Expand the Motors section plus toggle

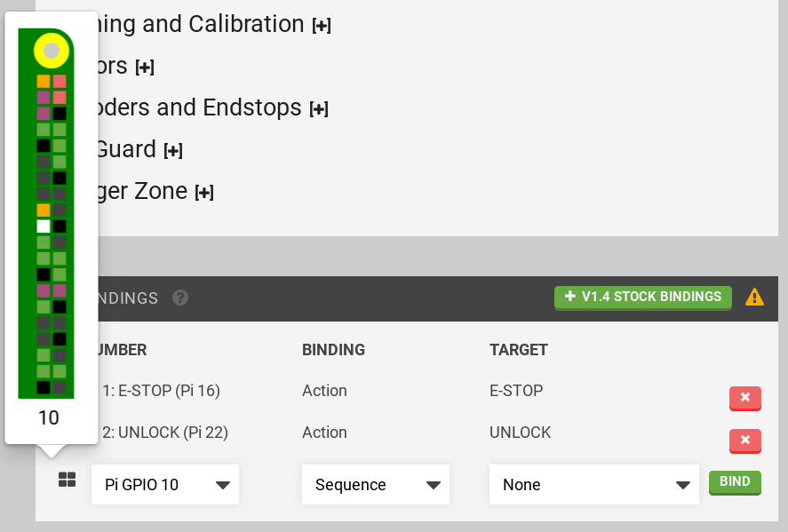click(146, 67)
